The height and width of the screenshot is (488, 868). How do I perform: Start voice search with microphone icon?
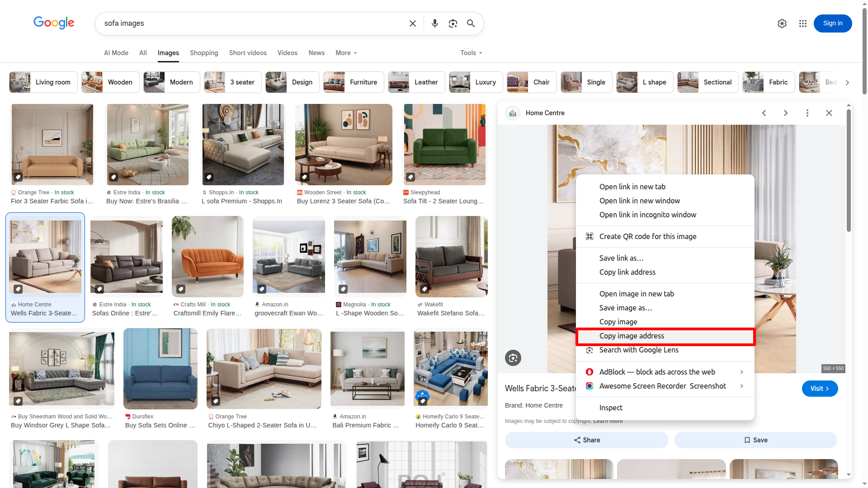click(x=434, y=23)
